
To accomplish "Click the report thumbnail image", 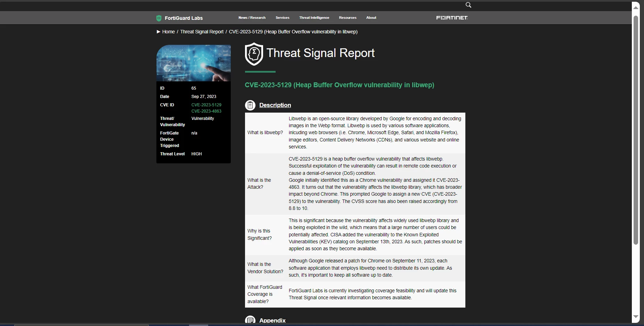I will pyautogui.click(x=194, y=63).
